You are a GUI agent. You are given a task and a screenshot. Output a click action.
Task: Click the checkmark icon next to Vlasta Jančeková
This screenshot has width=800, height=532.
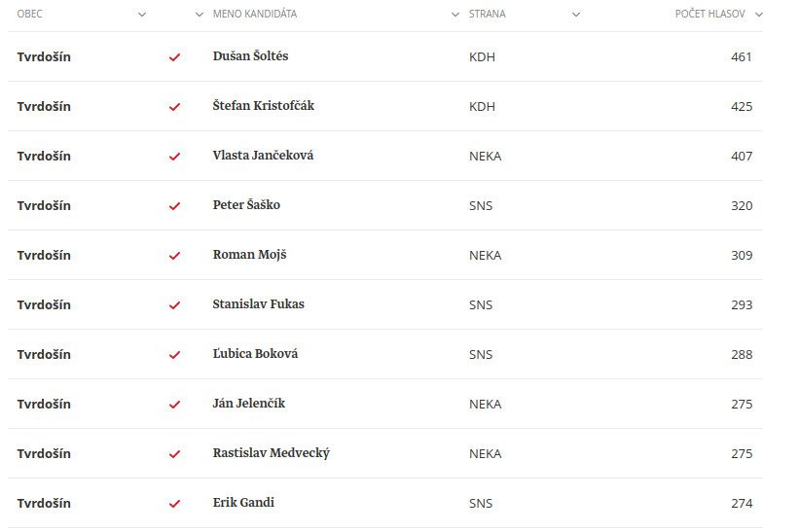(175, 157)
